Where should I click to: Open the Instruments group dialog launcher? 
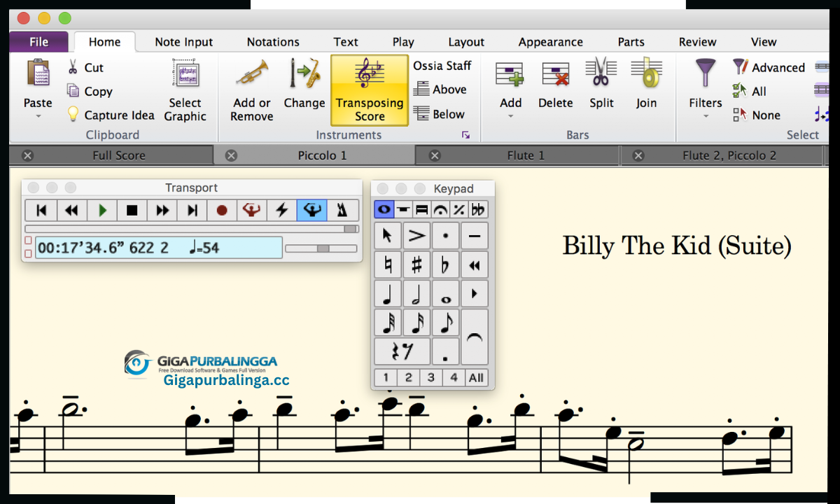466,135
